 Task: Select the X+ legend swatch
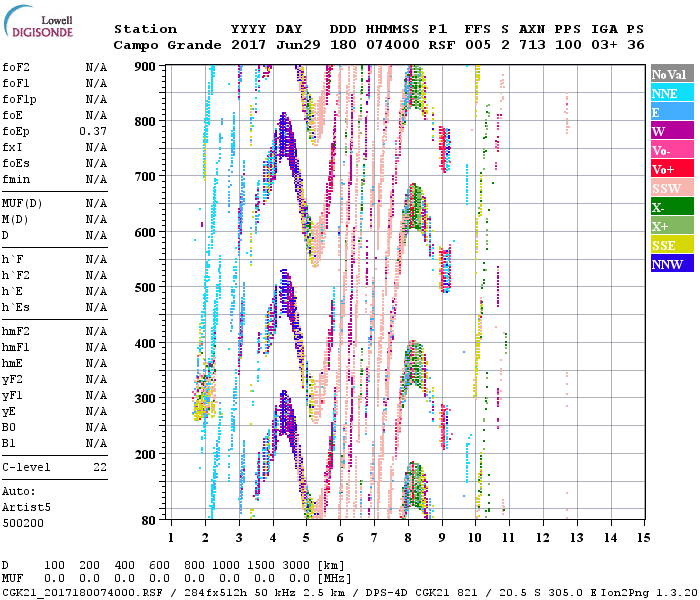[x=672, y=226]
